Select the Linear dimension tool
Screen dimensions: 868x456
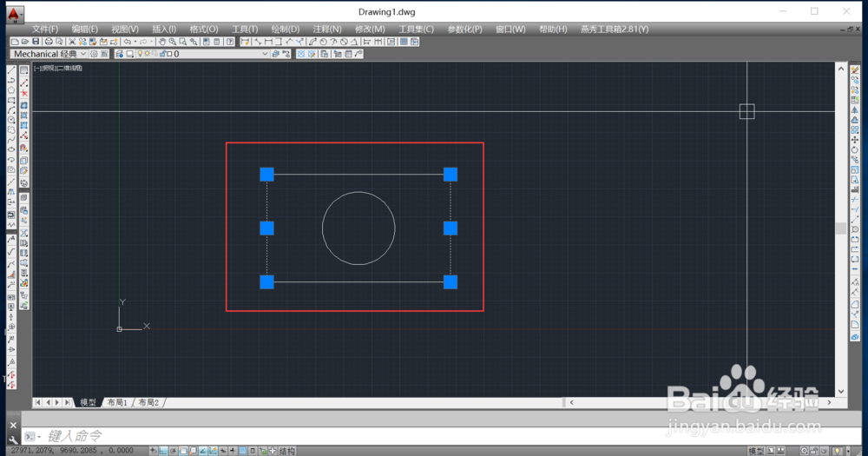(x=268, y=42)
